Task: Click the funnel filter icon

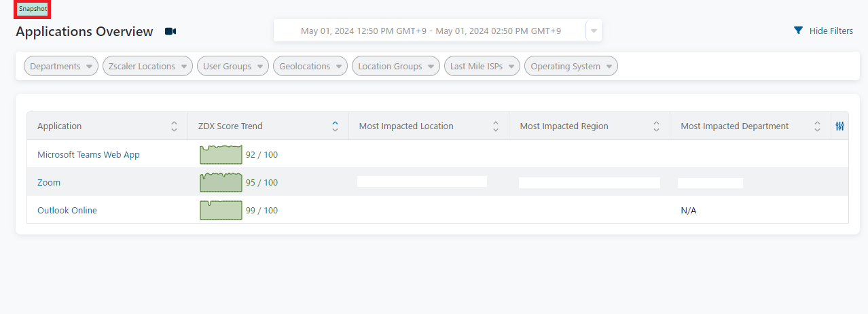Action: click(798, 31)
